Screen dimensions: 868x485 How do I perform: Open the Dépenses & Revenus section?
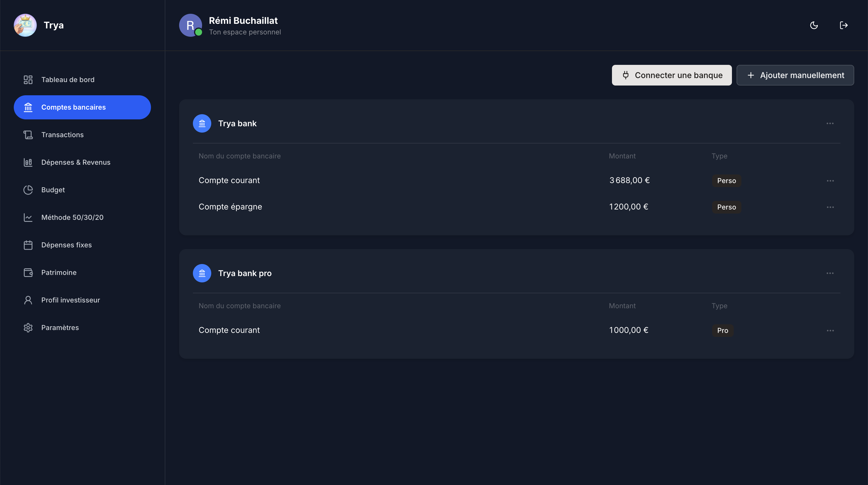point(75,162)
